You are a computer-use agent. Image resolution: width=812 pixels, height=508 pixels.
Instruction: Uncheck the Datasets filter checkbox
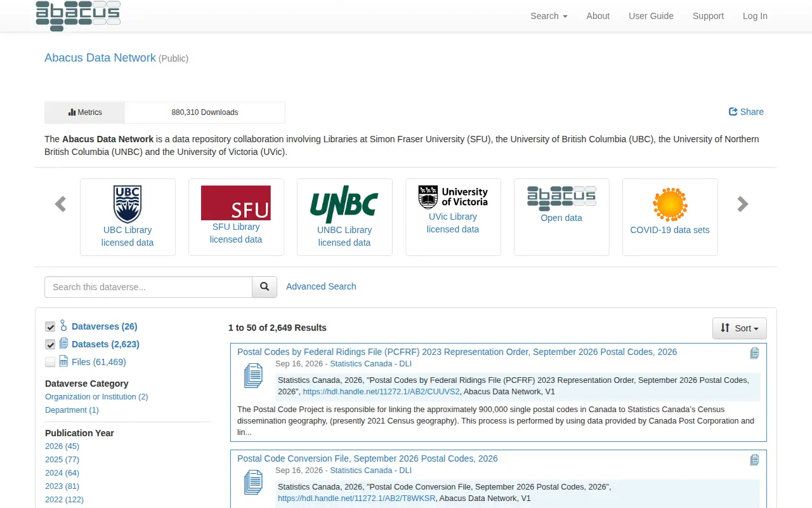point(50,345)
